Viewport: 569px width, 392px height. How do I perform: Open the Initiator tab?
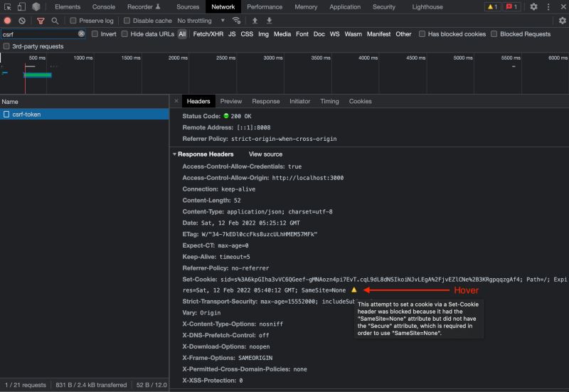pos(299,101)
